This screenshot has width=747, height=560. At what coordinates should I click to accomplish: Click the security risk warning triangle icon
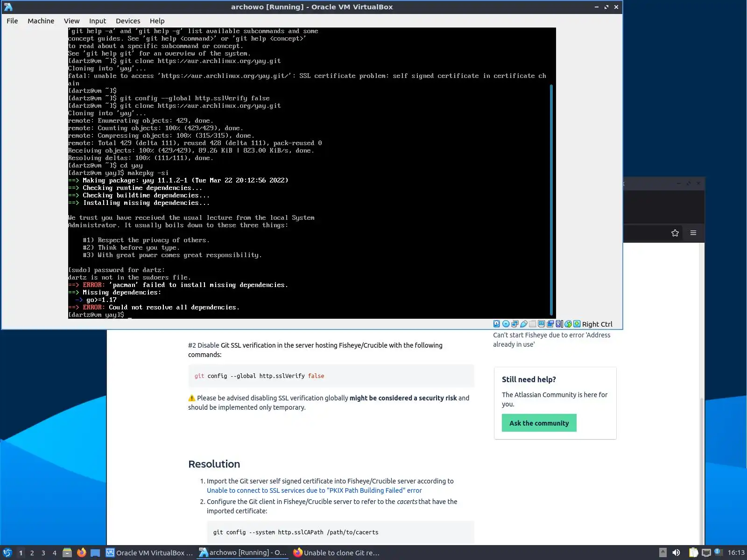pyautogui.click(x=191, y=398)
